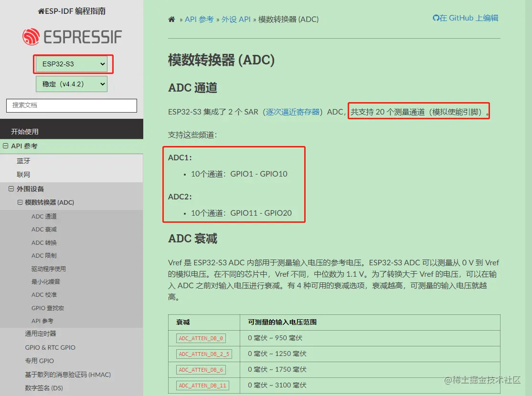Collapse the API 参考 sidebar section
Screen dimensions: 532x396
5,146
